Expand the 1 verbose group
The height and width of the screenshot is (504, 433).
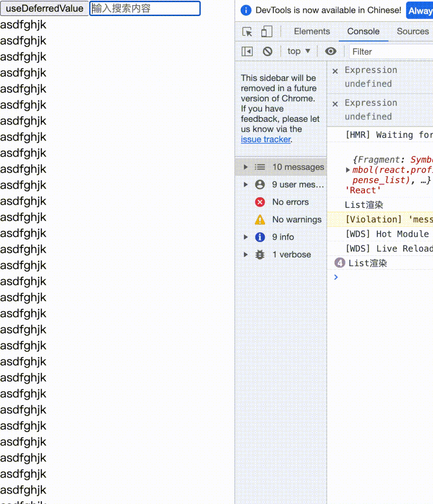coord(246,254)
